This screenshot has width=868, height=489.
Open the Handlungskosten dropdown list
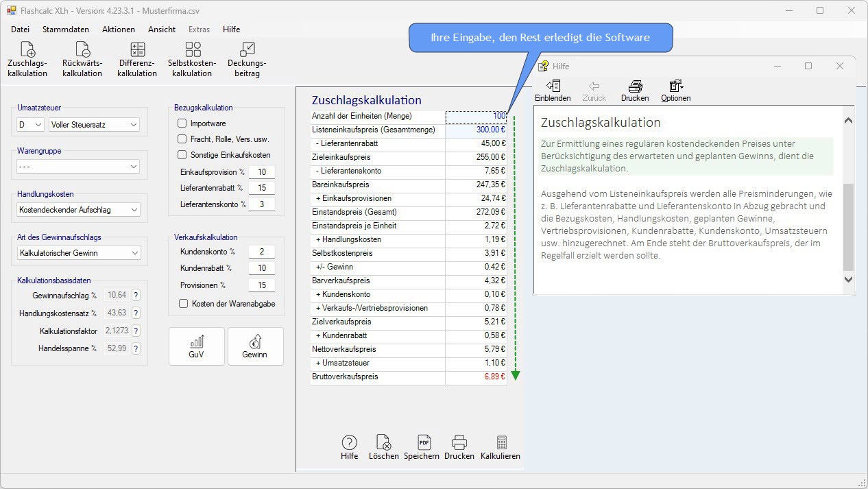78,210
